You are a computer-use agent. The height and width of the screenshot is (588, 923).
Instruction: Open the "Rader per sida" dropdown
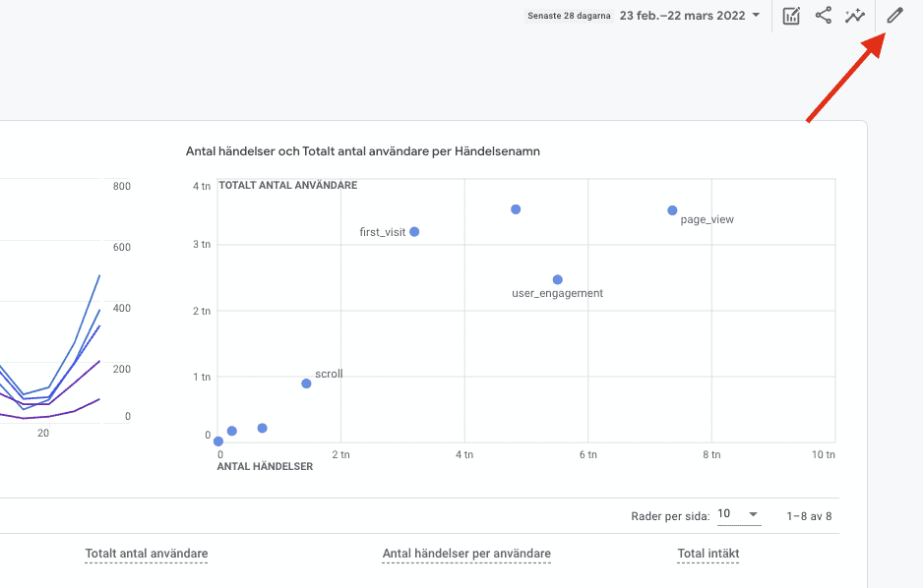(739, 514)
